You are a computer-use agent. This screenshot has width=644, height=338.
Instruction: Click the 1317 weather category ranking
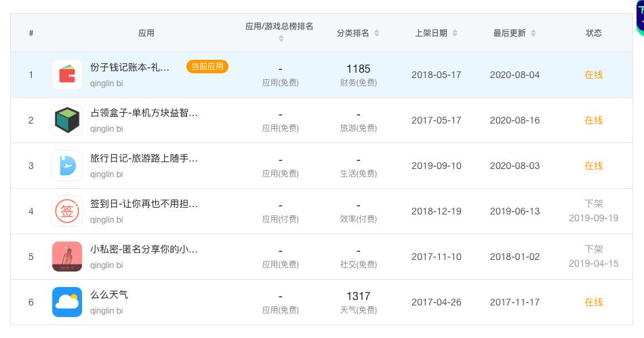pos(358,296)
